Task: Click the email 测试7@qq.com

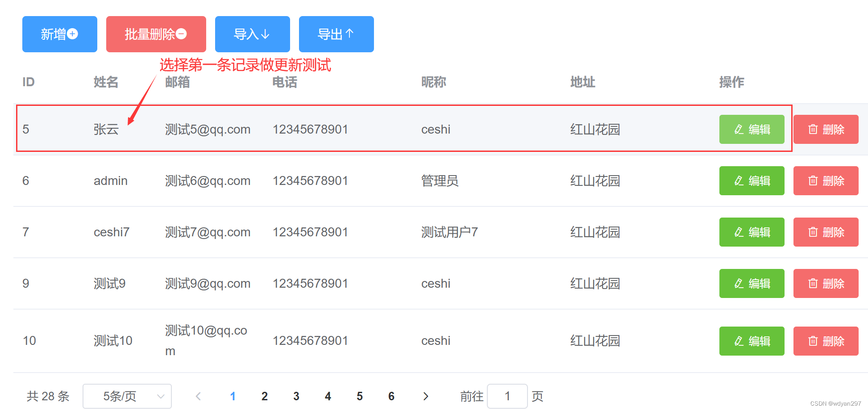Action: (x=208, y=232)
